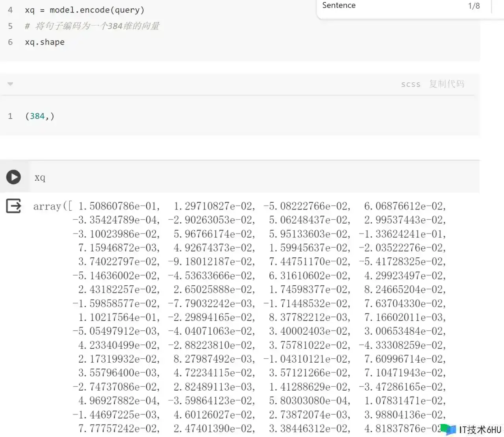
Task: Click code line xq = model.encode(query)
Action: 85,10
